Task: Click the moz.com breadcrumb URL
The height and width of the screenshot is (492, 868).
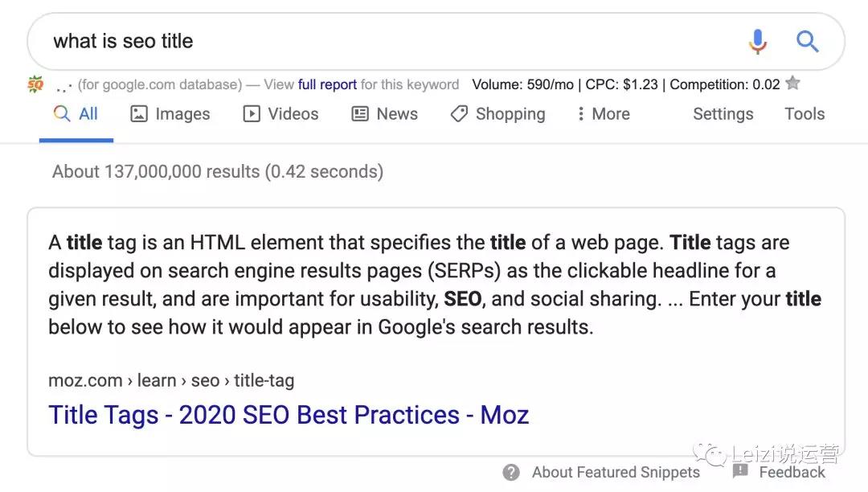Action: coord(171,381)
